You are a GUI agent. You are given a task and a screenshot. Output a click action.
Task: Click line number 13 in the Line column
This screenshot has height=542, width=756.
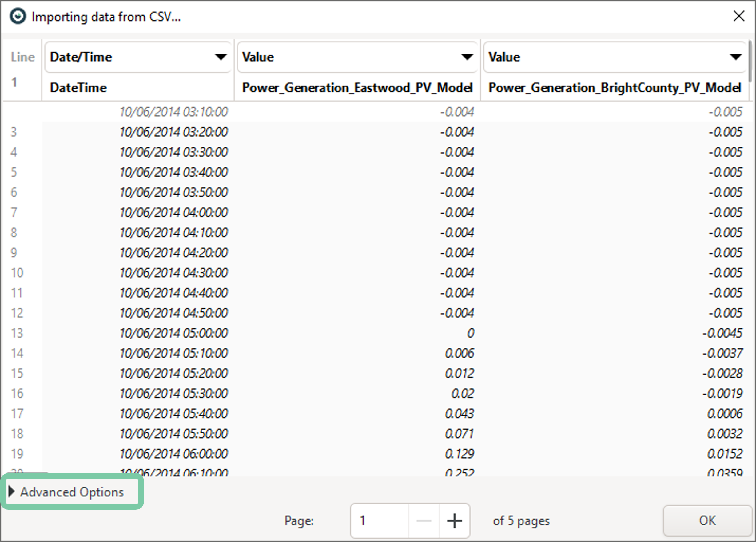[17, 333]
